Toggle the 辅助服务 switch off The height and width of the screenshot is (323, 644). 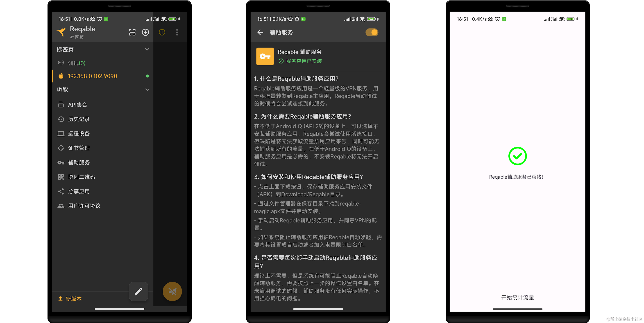pyautogui.click(x=372, y=32)
